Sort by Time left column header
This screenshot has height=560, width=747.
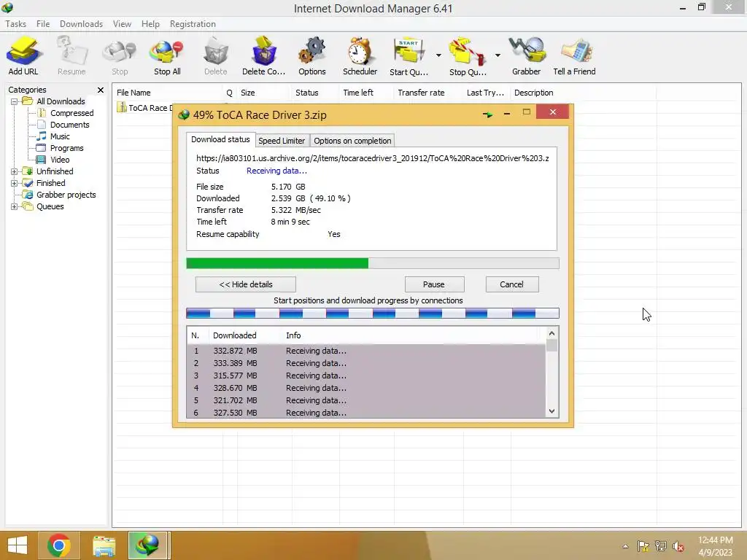point(366,93)
